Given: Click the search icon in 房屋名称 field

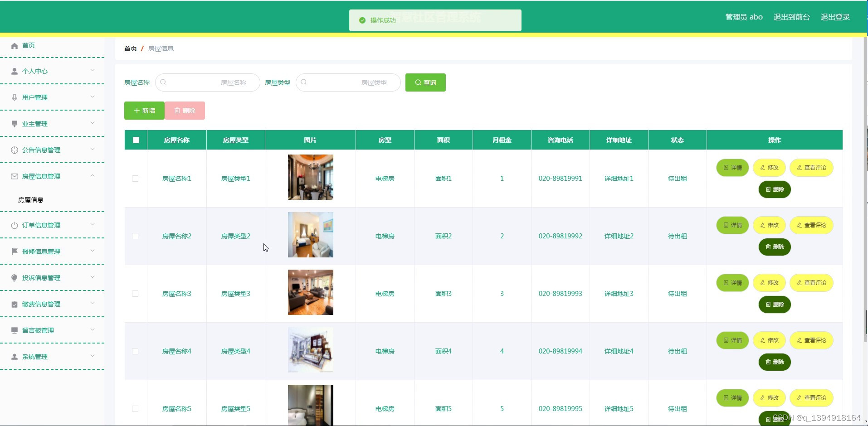Looking at the screenshot, I should (x=163, y=82).
